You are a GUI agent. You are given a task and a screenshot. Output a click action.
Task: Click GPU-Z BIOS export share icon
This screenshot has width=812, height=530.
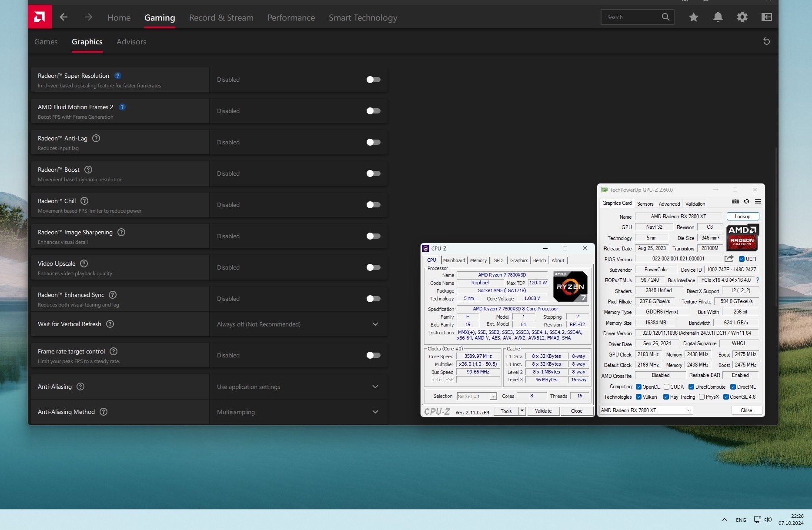[x=729, y=259]
